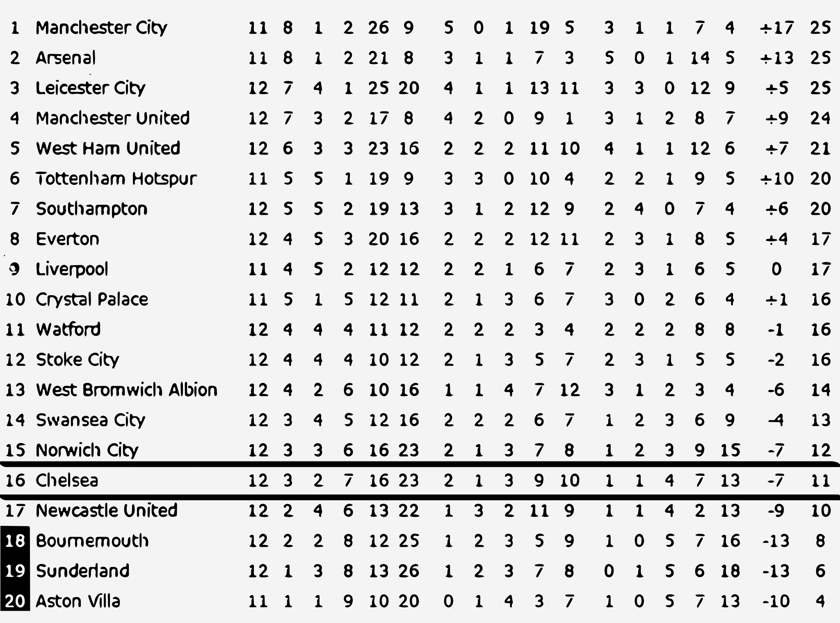Click the Everton team name

[x=67, y=239]
